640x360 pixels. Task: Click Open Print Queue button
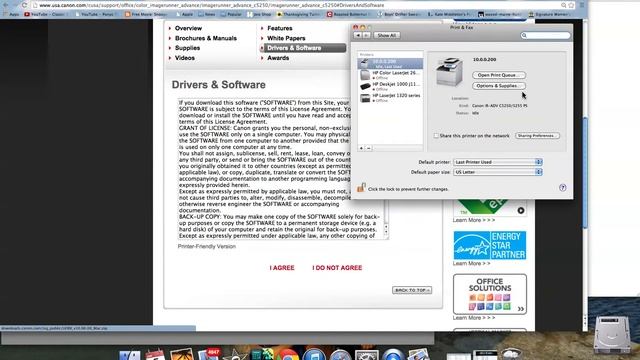click(499, 75)
